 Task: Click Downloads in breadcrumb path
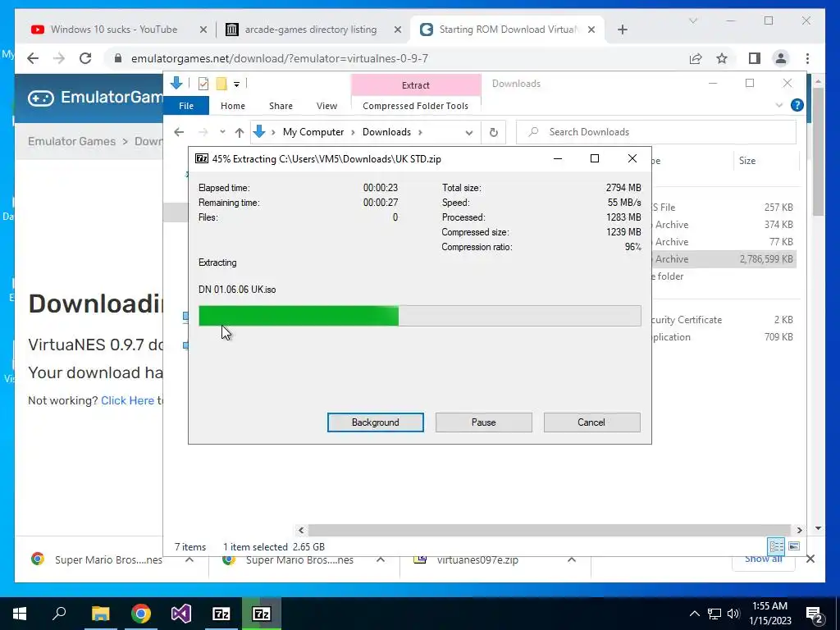point(386,132)
